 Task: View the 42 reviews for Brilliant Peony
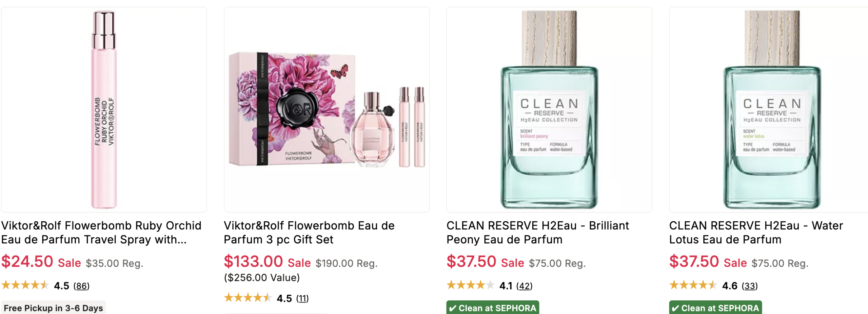click(524, 286)
